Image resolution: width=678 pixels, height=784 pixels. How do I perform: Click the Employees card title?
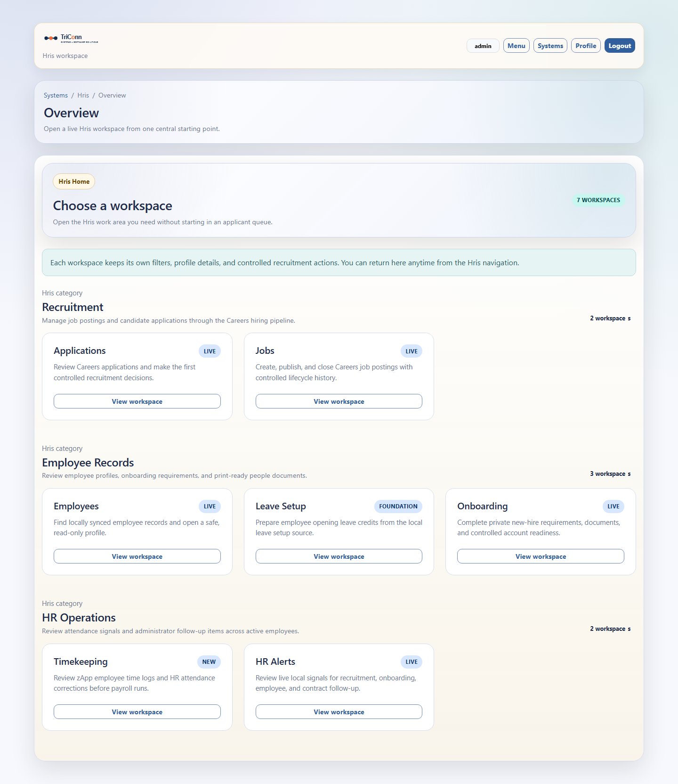[76, 506]
